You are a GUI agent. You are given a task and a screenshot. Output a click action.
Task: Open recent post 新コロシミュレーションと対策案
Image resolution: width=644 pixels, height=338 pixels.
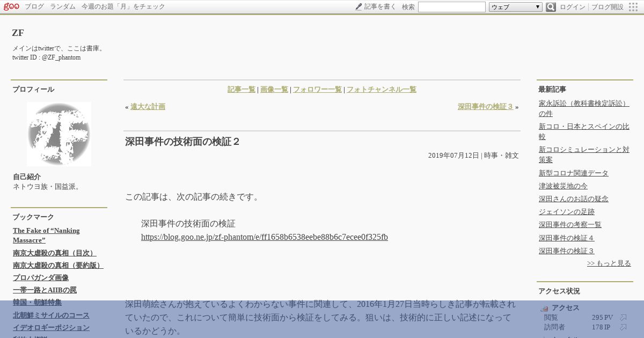coord(584,155)
